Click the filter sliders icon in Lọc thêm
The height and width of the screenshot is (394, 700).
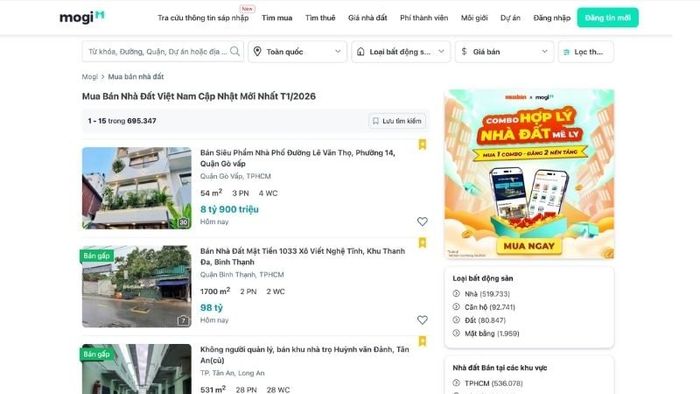(567, 52)
